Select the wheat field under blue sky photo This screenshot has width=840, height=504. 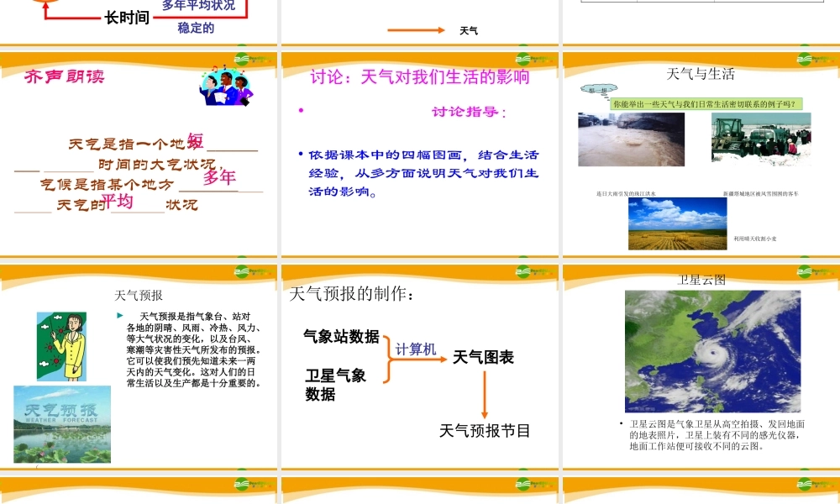(678, 224)
